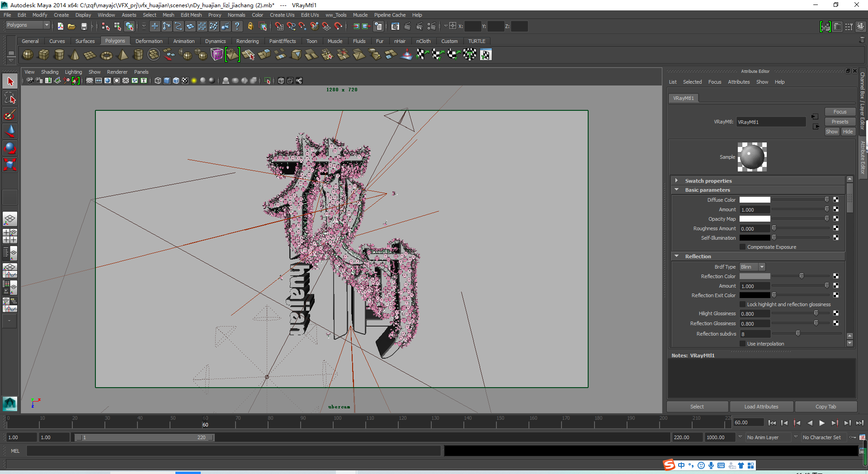The width and height of the screenshot is (868, 474).
Task: Create a polygon cylinder from shelf
Action: 59,55
